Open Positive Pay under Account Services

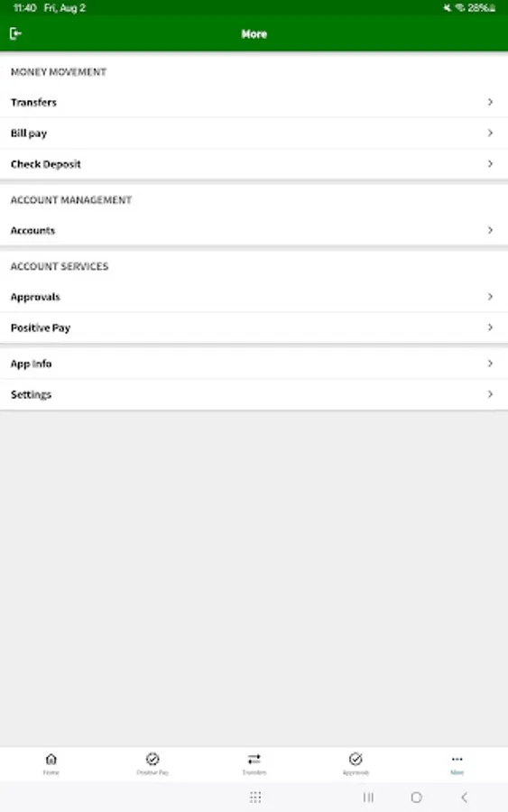[x=254, y=328]
